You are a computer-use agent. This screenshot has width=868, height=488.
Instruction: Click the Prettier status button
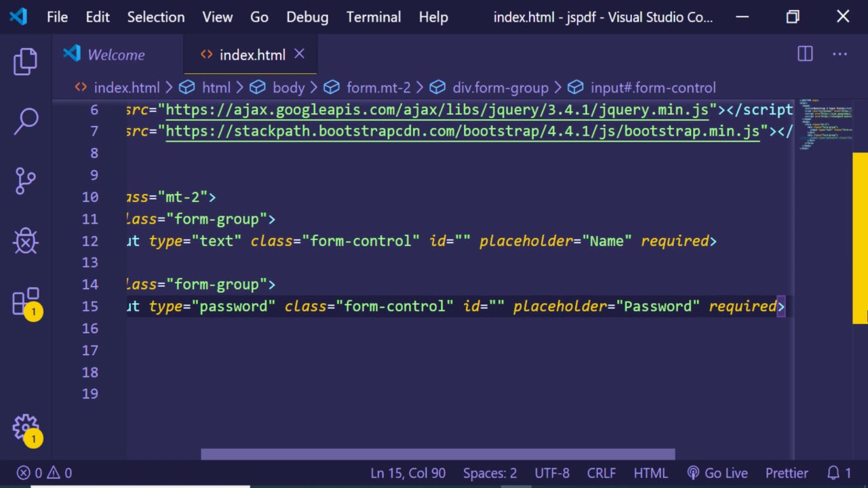click(x=787, y=473)
